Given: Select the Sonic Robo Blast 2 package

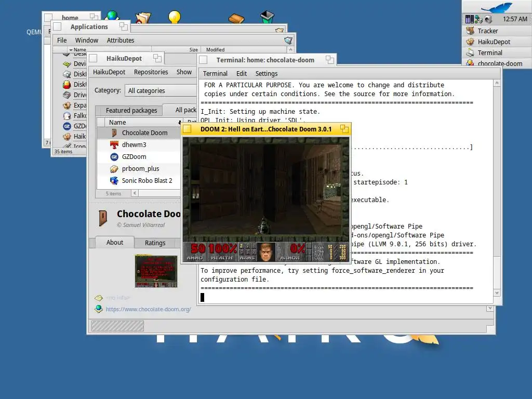Looking at the screenshot, I should [139, 180].
